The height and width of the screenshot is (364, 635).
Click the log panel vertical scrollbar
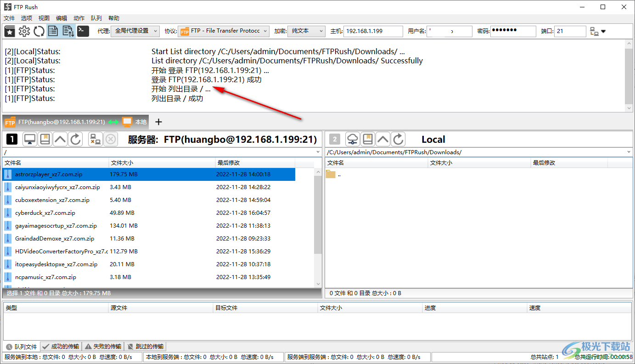pos(629,76)
